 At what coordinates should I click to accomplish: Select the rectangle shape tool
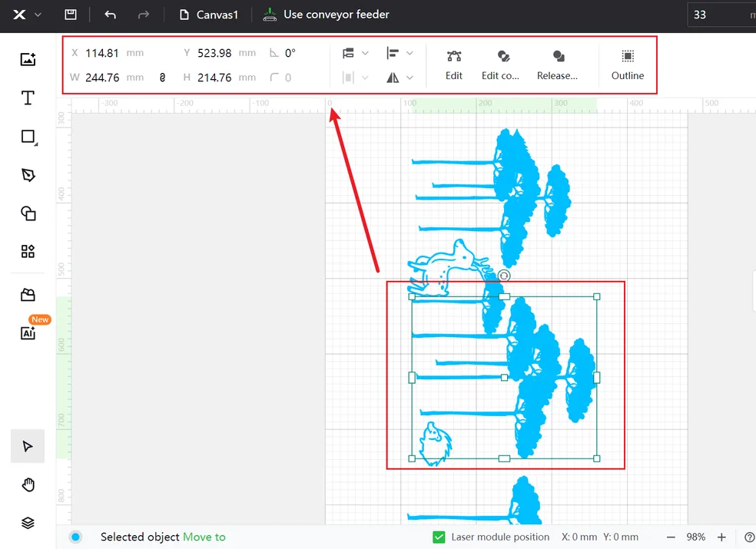pyautogui.click(x=28, y=137)
